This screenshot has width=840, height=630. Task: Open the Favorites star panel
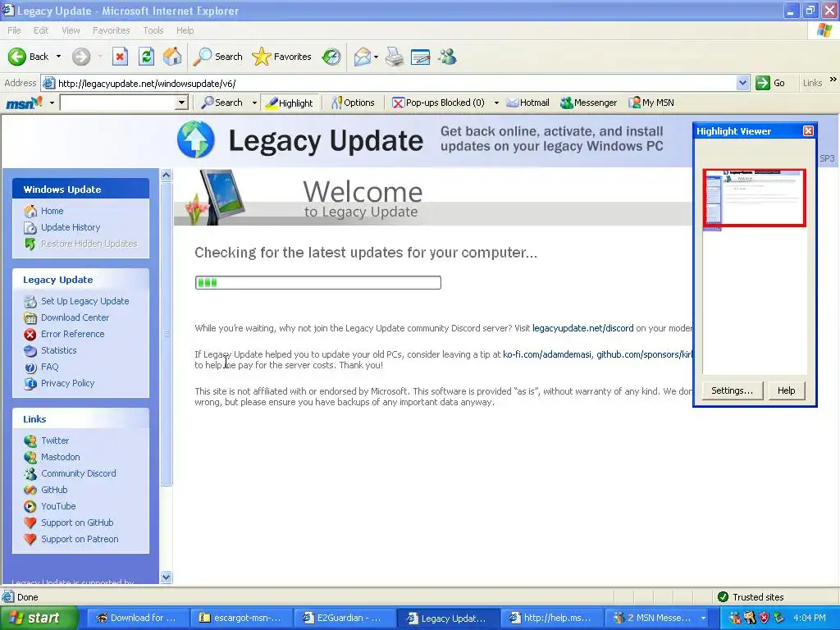(x=281, y=57)
